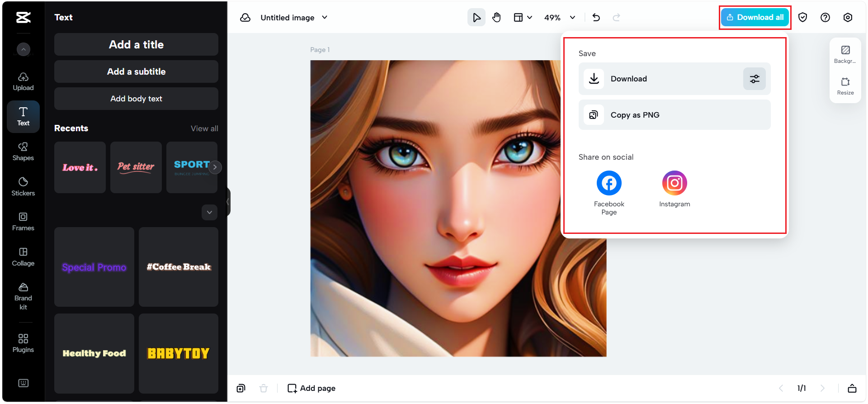Open the Brand kit panel
Image resolution: width=868 pixels, height=404 pixels.
click(24, 296)
